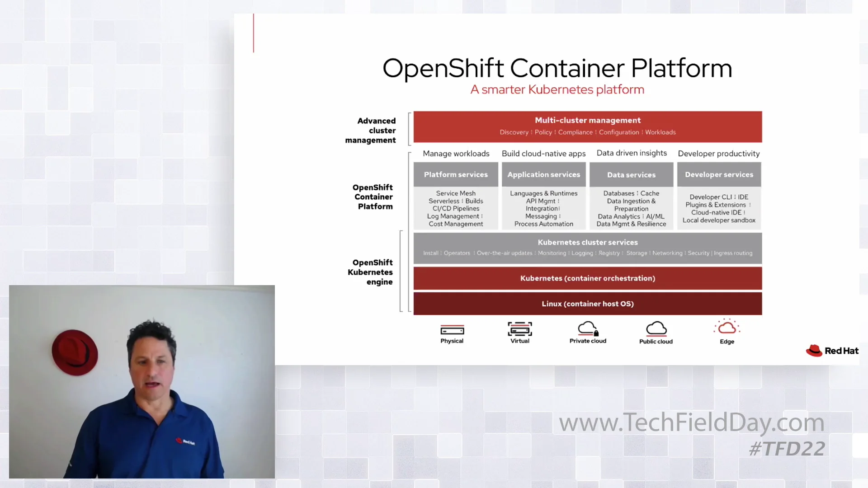Click the #TFD22 hashtag link

click(x=786, y=449)
